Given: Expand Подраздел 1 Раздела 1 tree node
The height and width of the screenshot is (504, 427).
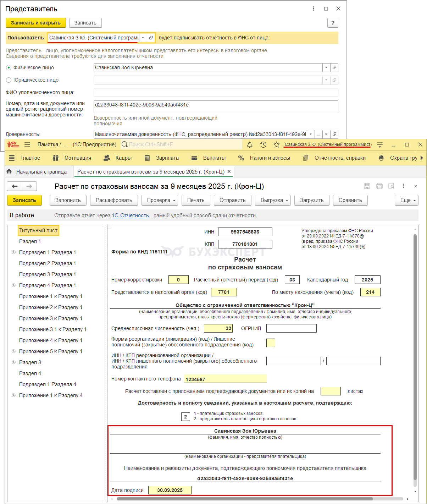Looking at the screenshot, I should tap(14, 252).
